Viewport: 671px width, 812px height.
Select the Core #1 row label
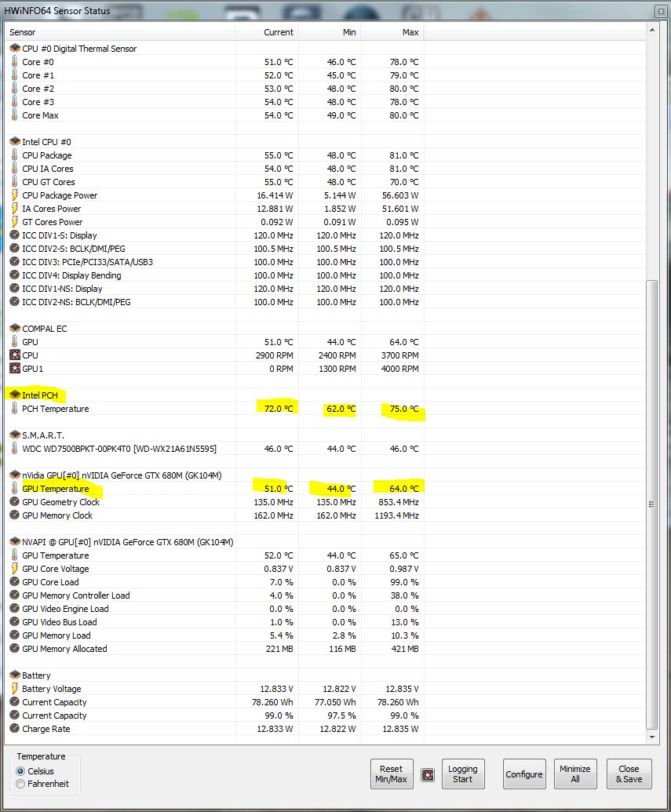click(38, 75)
